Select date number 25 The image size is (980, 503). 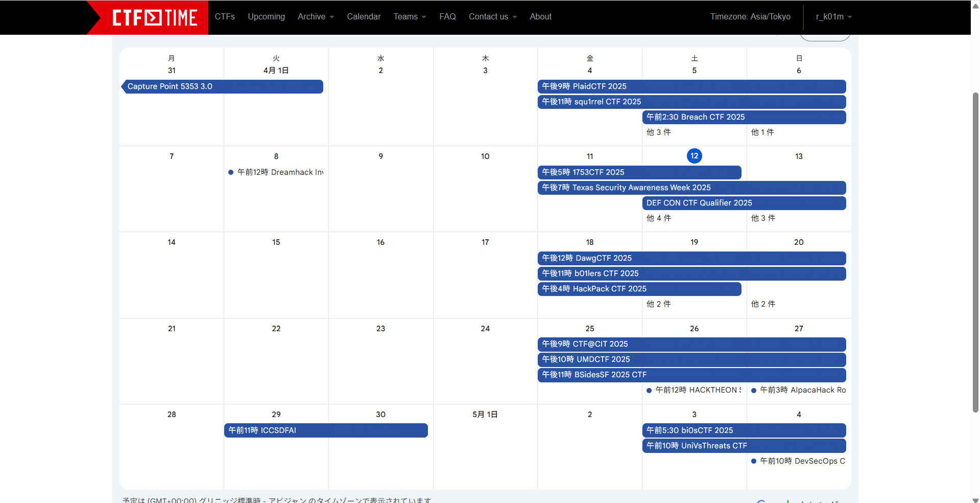590,329
